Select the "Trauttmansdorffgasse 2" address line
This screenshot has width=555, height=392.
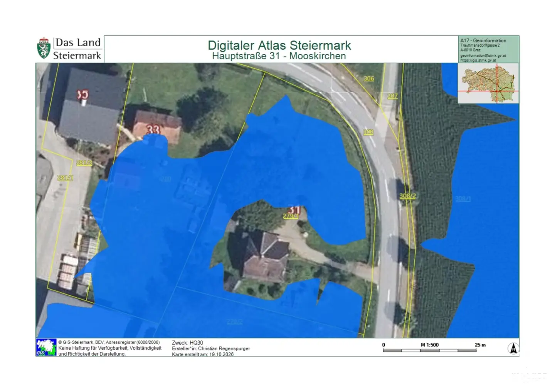480,45
